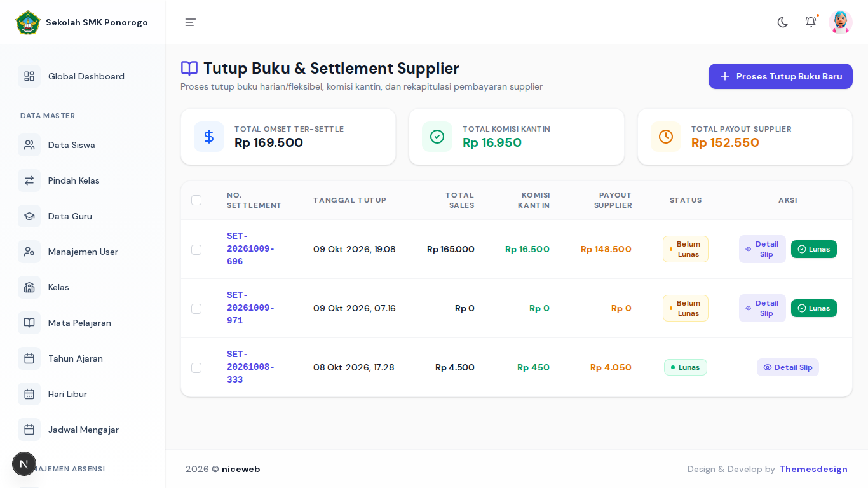This screenshot has width=868, height=488.
Task: Navigate to Mata Pelajaran menu item
Action: pos(83,323)
